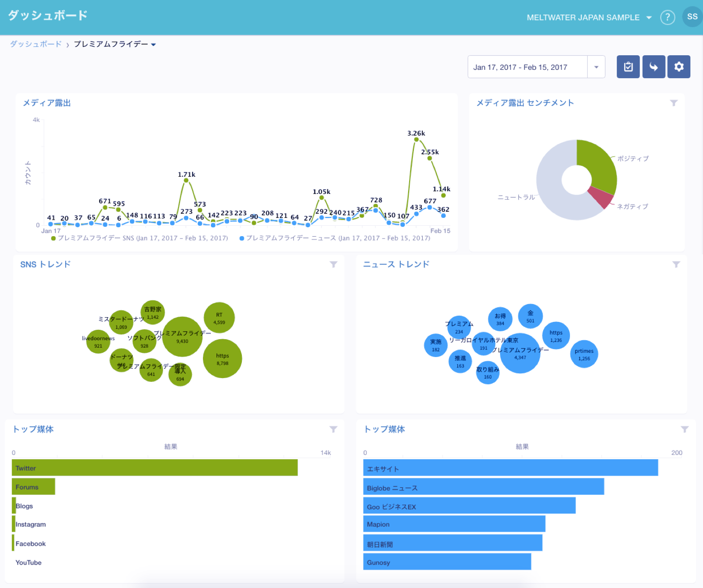Click the メディア露出 widget title
The height and width of the screenshot is (588, 703).
tap(47, 103)
